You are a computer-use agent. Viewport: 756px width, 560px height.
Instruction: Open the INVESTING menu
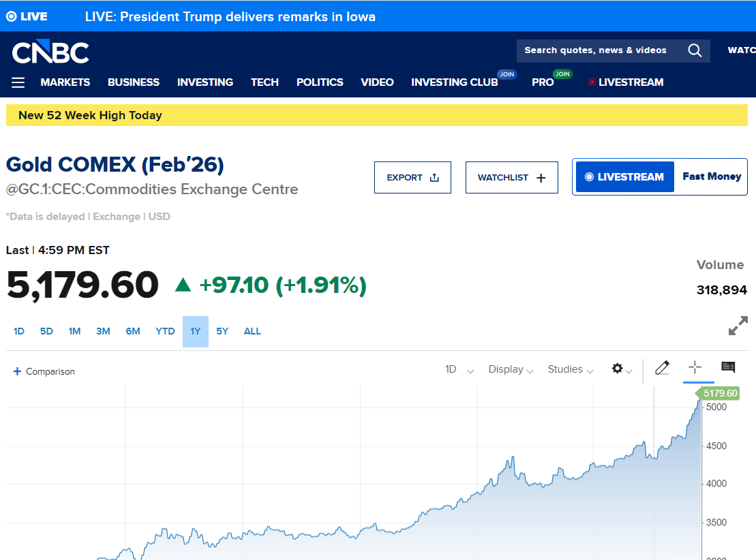coord(205,82)
